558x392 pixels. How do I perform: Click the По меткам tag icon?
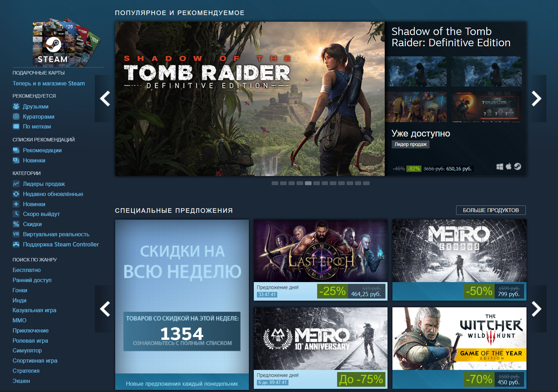point(16,126)
